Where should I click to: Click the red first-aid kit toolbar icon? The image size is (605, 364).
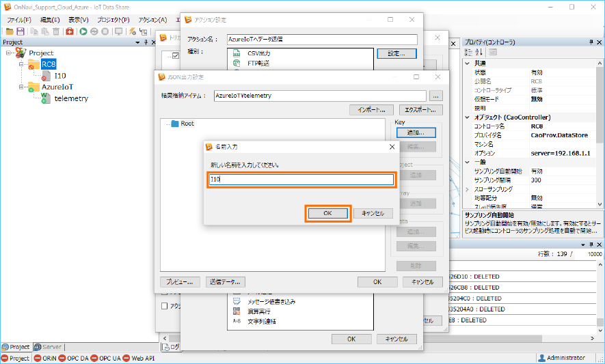pyautogui.click(x=70, y=31)
